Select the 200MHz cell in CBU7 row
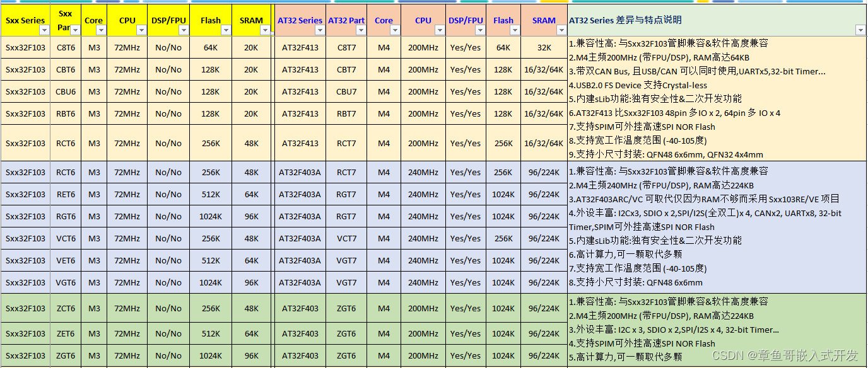This screenshot has width=868, height=368. pyautogui.click(x=423, y=91)
